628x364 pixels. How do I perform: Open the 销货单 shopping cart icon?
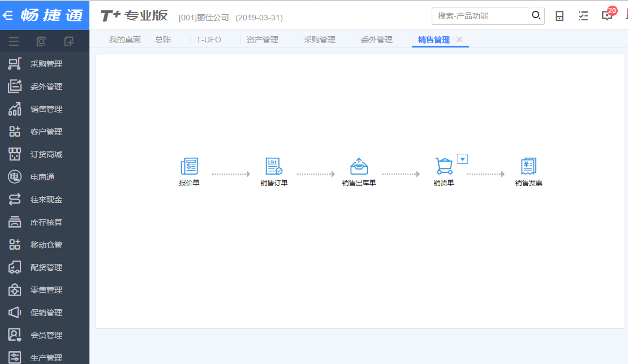pyautogui.click(x=444, y=166)
